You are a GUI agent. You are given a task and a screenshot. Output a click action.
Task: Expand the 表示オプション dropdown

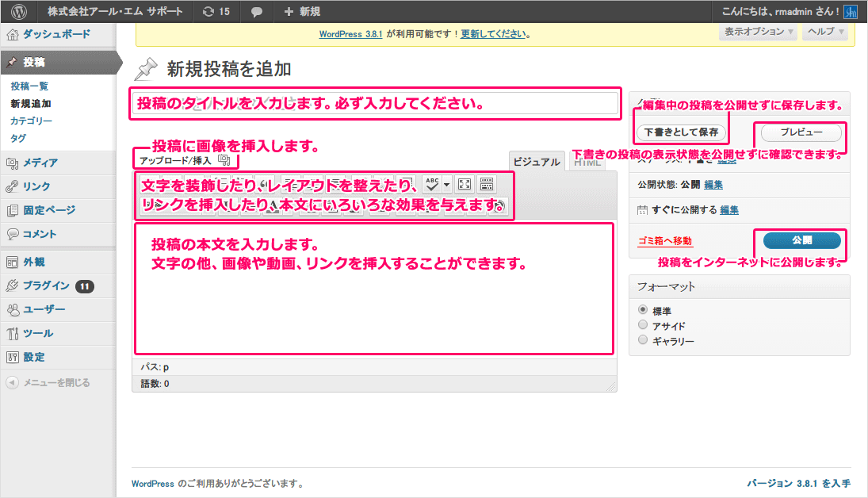pyautogui.click(x=757, y=32)
